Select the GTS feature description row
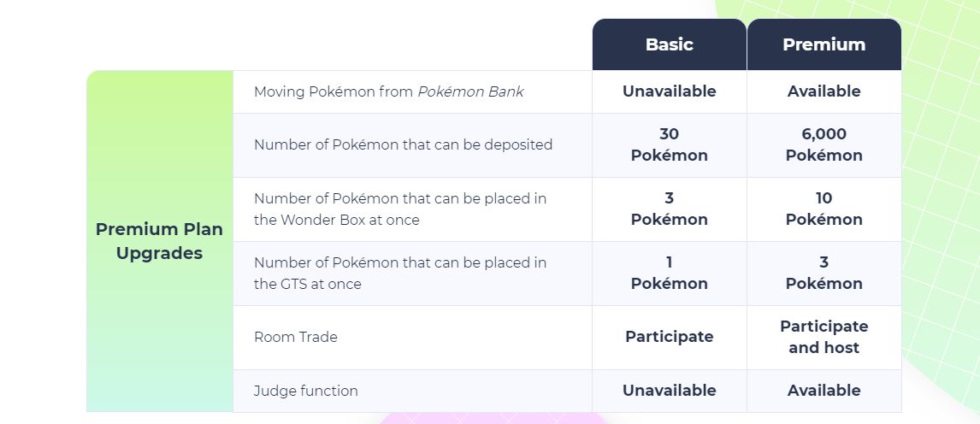The image size is (980, 424). coord(412,274)
